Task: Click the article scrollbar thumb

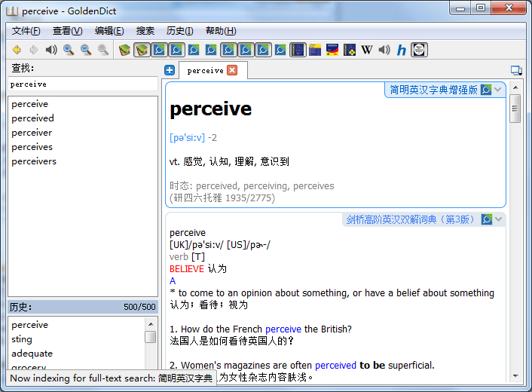Action: click(x=515, y=109)
